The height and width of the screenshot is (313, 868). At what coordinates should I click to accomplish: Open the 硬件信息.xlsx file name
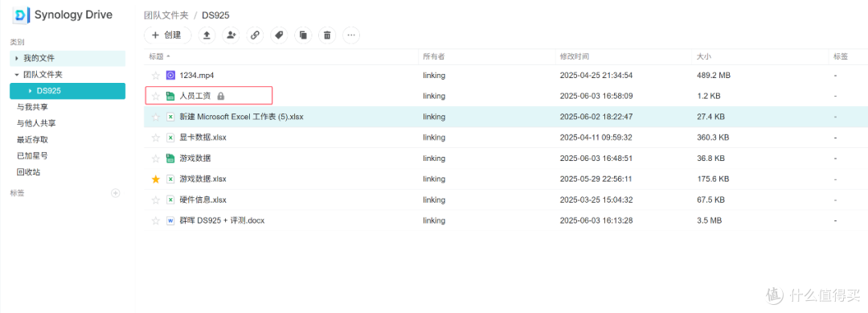tap(203, 200)
